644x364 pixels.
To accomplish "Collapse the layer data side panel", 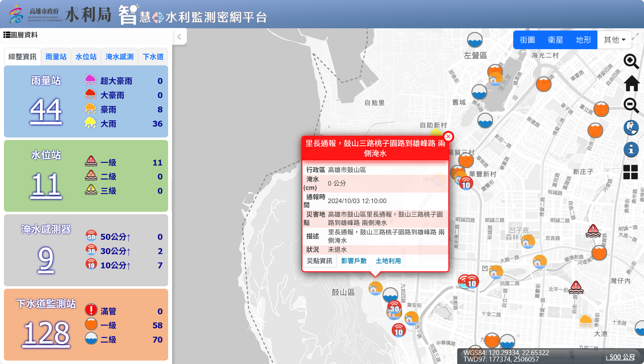I will click(179, 37).
